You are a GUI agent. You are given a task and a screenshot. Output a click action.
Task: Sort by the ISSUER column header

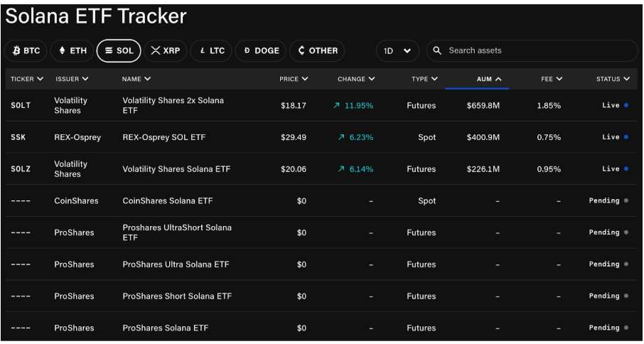[x=72, y=79]
